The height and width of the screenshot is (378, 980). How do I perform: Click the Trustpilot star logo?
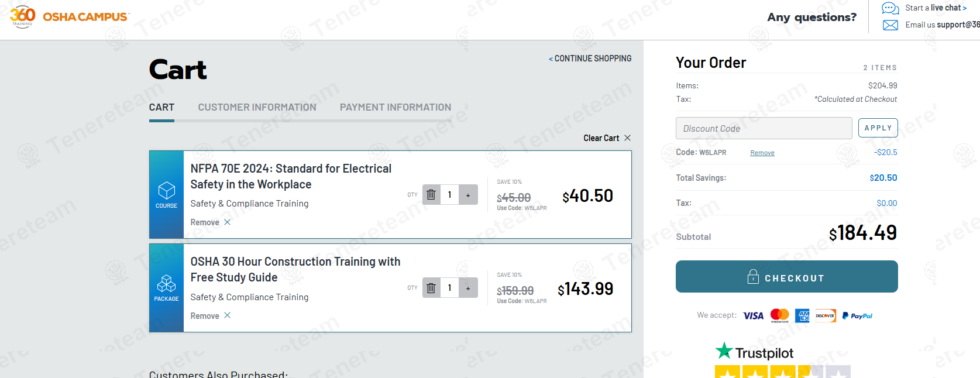coord(724,351)
